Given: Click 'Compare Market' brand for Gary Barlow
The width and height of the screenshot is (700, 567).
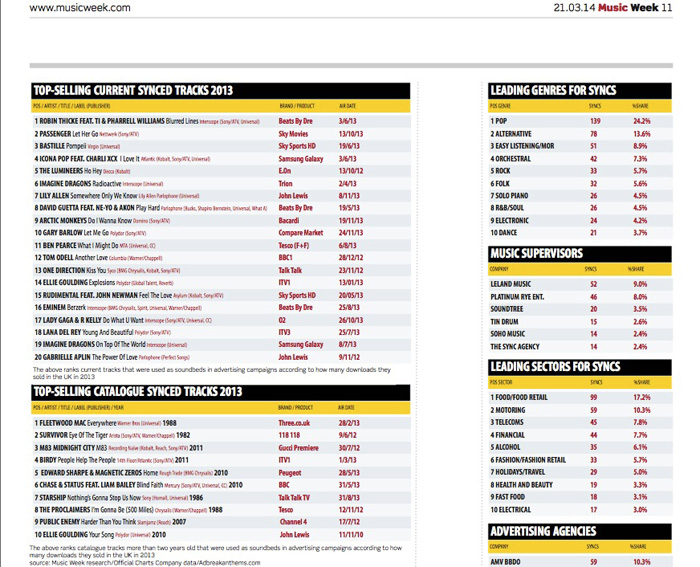Looking at the screenshot, I should (300, 233).
